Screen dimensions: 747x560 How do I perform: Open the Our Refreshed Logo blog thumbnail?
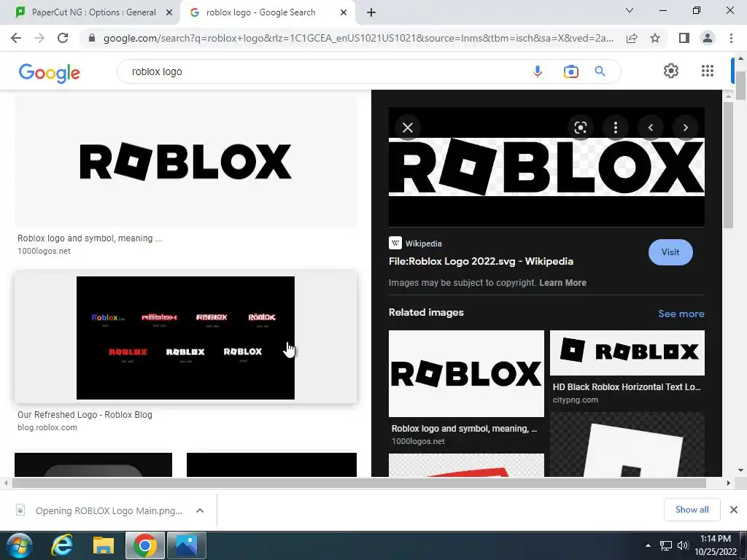point(186,338)
